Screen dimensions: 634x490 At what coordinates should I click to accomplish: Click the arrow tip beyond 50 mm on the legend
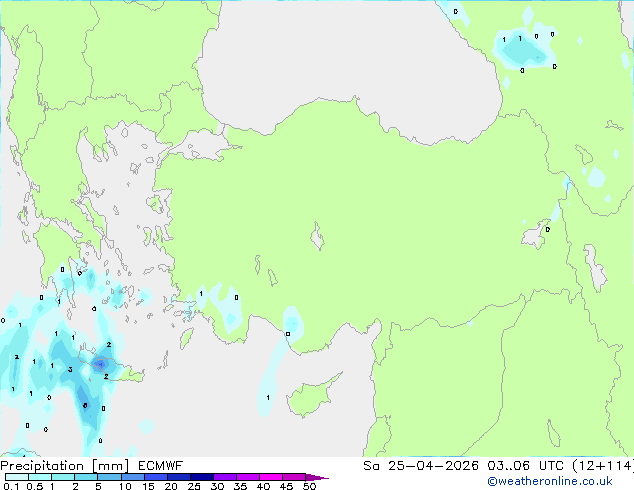tap(317, 478)
